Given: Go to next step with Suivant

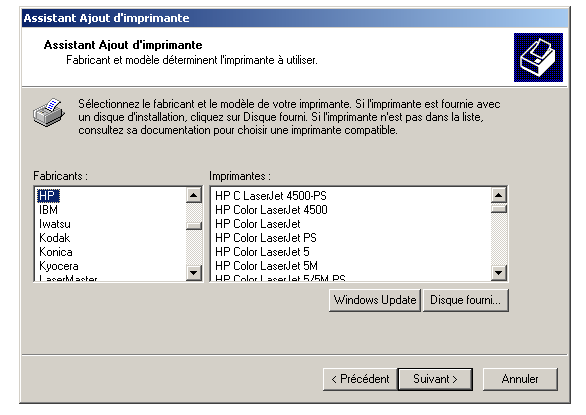Looking at the screenshot, I should (435, 379).
